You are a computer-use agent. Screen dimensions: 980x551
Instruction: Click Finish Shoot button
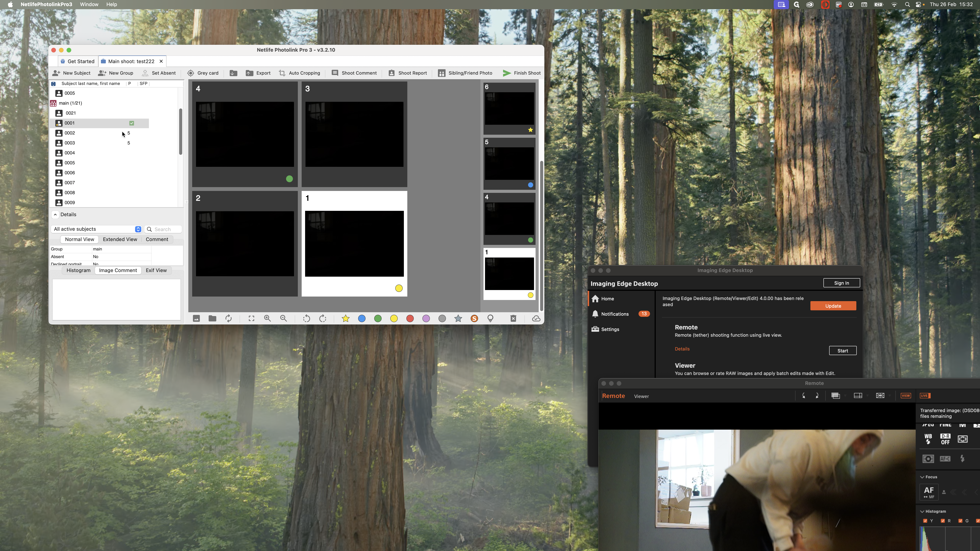coord(522,73)
